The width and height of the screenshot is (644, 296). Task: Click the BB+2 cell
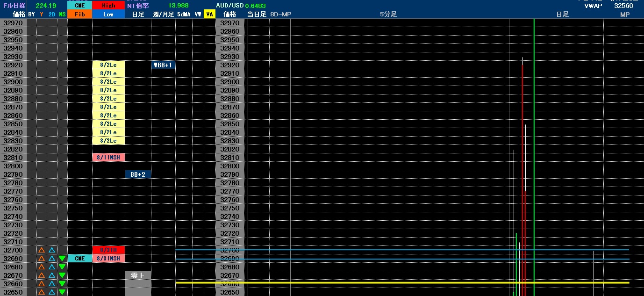point(138,174)
